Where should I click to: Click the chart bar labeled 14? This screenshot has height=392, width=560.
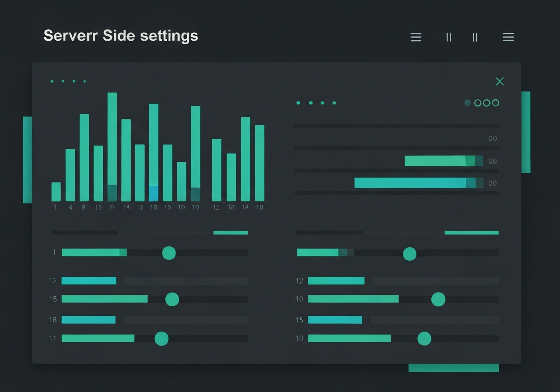126,160
